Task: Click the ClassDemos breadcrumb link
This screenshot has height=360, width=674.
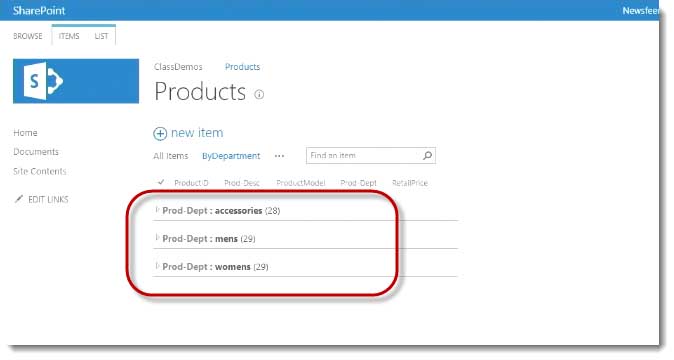Action: (178, 67)
